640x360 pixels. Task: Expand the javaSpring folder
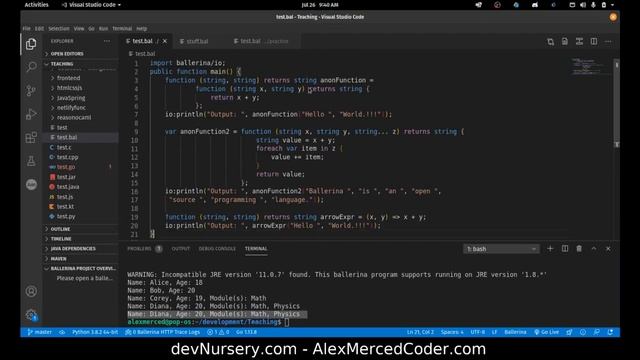81,98
